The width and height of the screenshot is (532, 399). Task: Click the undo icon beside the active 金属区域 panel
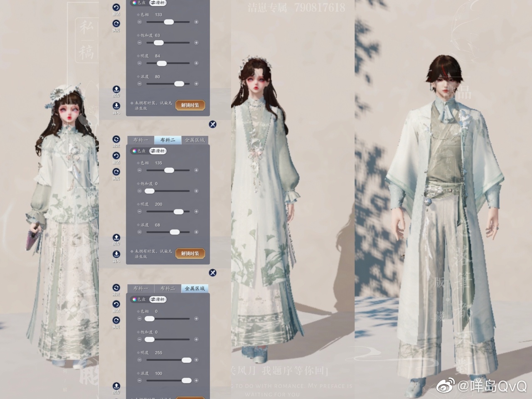pos(116,304)
